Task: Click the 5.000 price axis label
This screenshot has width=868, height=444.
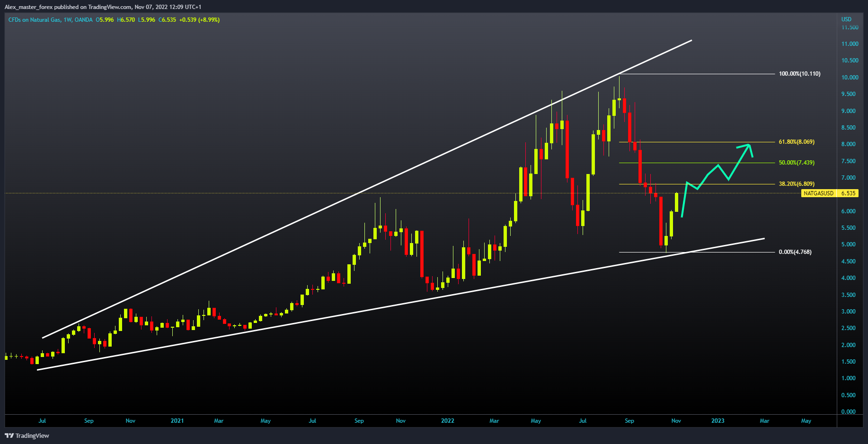Action: (848, 244)
